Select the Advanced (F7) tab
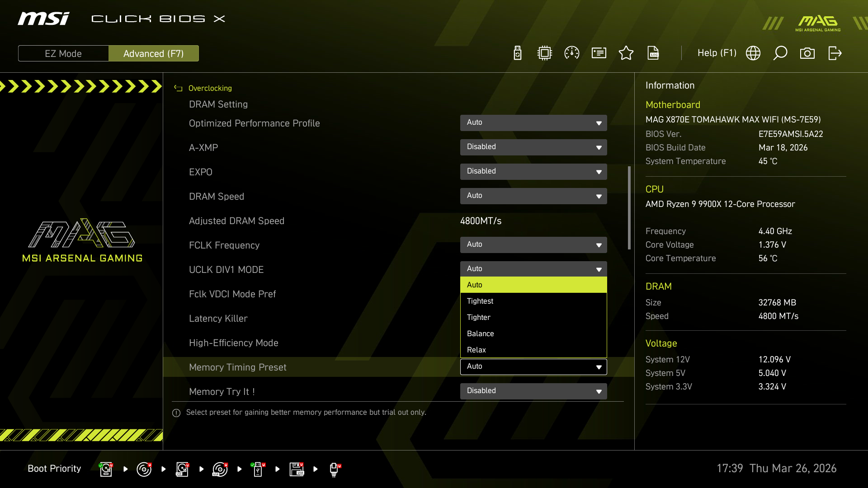The width and height of the screenshot is (868, 488). [154, 53]
